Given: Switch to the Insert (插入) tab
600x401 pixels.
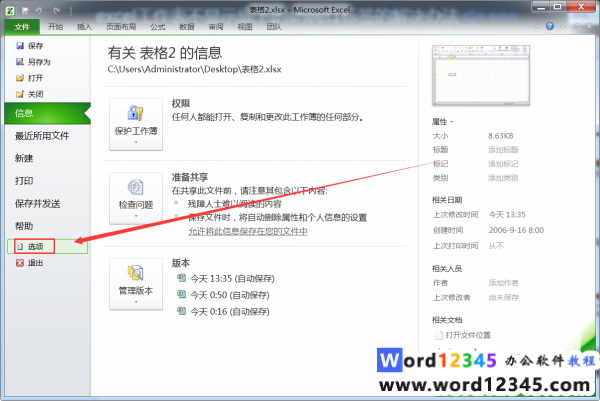Looking at the screenshot, I should (x=85, y=27).
